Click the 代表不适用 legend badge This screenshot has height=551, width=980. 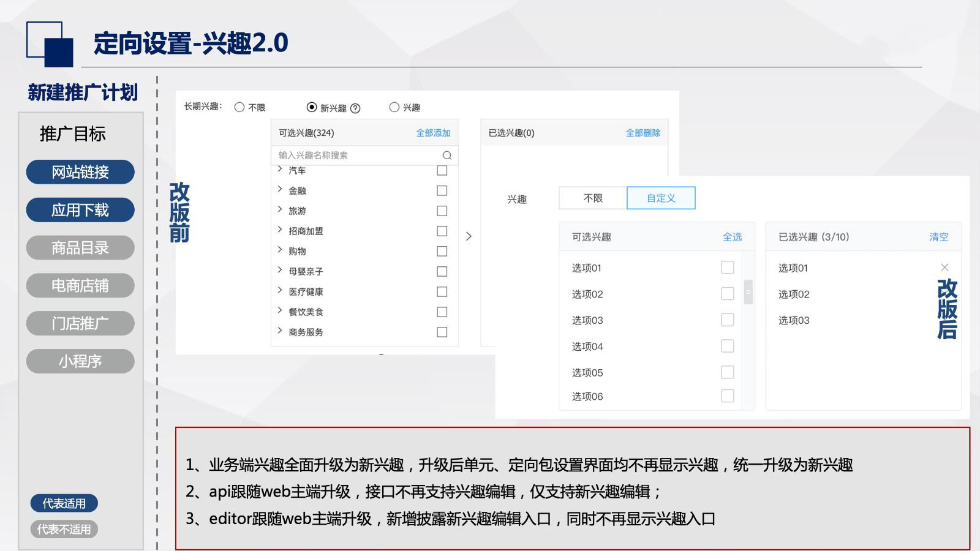click(64, 529)
